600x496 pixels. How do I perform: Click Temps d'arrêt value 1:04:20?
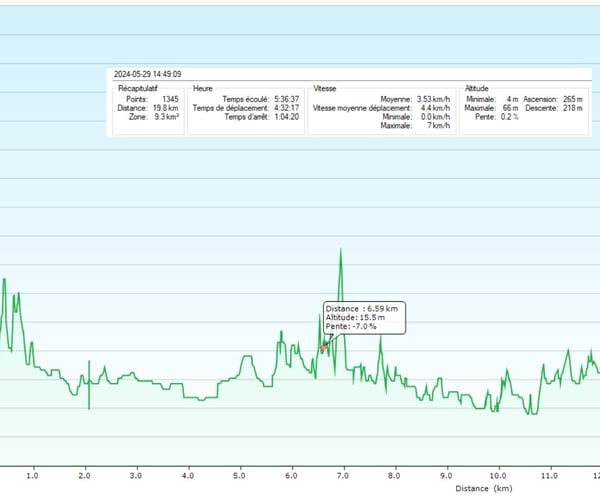click(x=287, y=117)
